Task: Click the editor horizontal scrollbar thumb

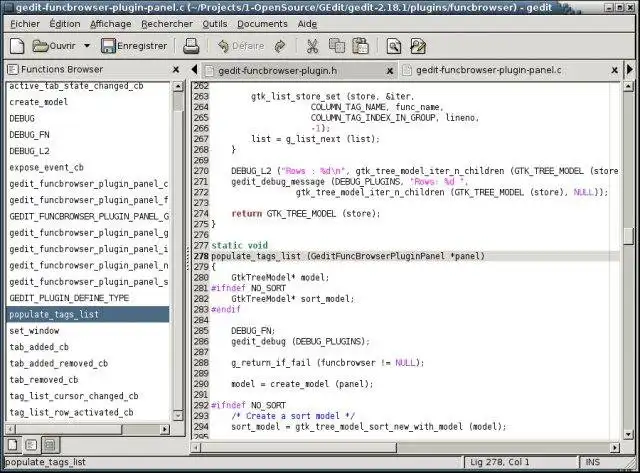Action: pos(298,448)
